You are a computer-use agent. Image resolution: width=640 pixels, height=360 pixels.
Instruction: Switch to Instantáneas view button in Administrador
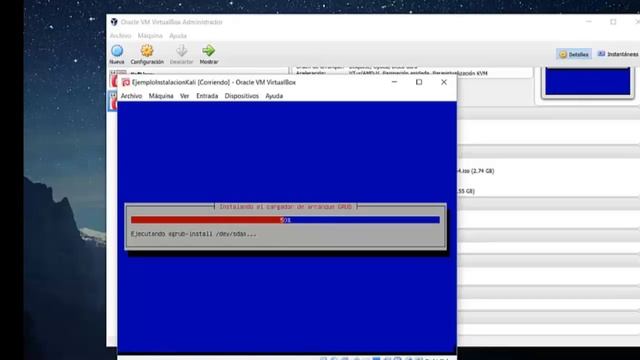click(x=618, y=54)
